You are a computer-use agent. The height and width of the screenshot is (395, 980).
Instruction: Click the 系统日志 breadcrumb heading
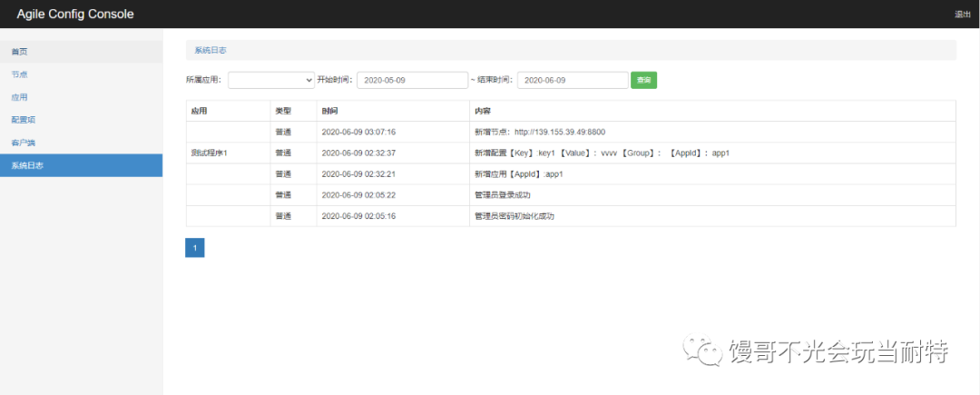pos(211,50)
